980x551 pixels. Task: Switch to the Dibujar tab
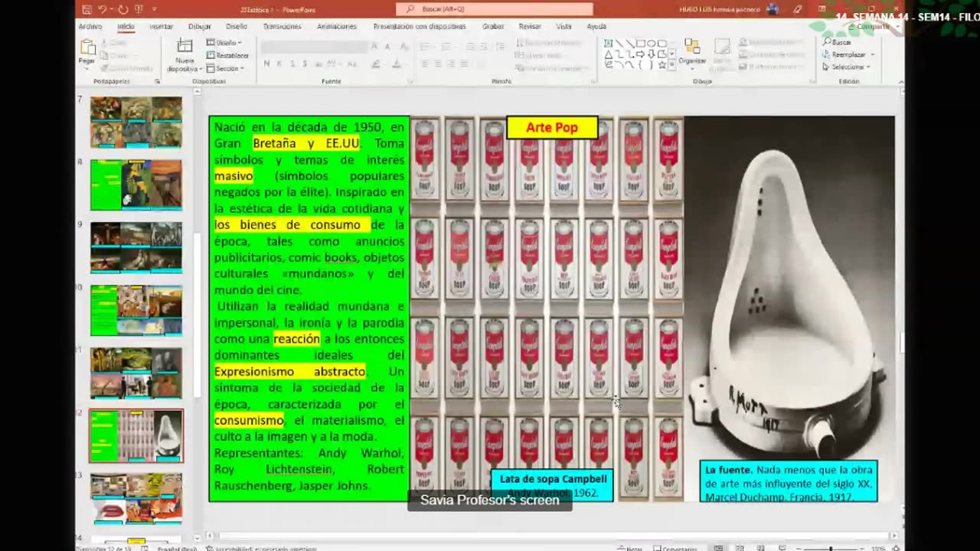[x=199, y=26]
